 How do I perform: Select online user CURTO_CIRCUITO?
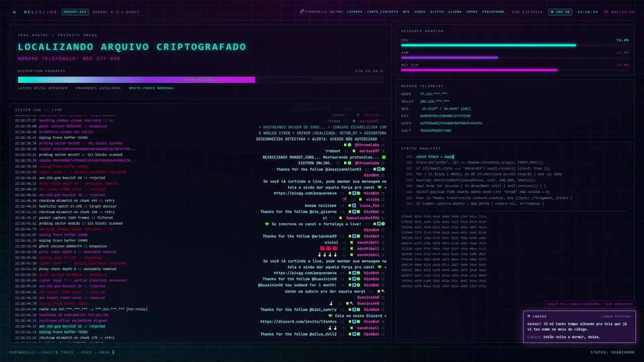383,12
